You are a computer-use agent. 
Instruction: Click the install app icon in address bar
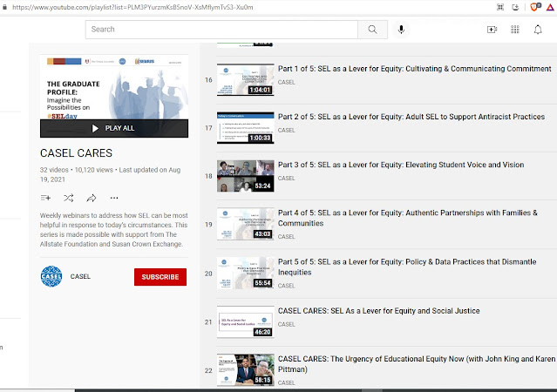(515, 7)
